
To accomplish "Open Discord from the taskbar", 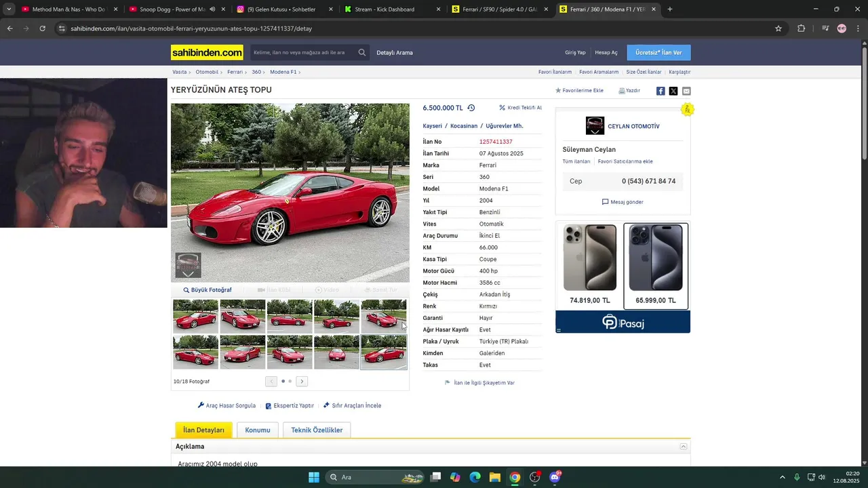I will pos(555,477).
